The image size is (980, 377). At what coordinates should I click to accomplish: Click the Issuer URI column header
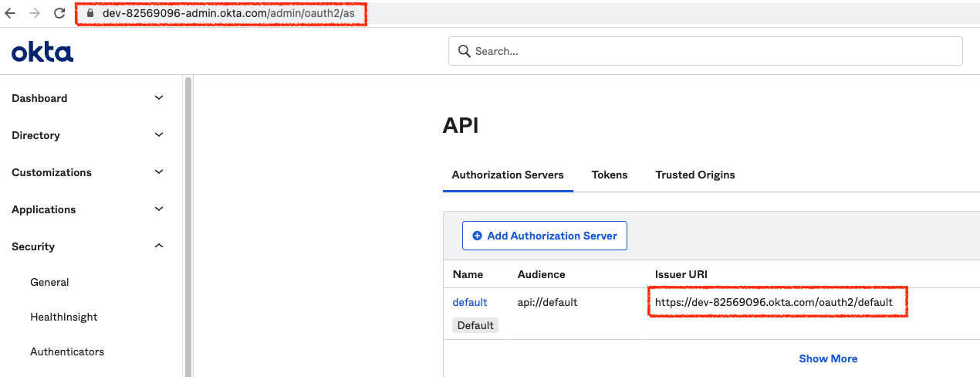(681, 274)
